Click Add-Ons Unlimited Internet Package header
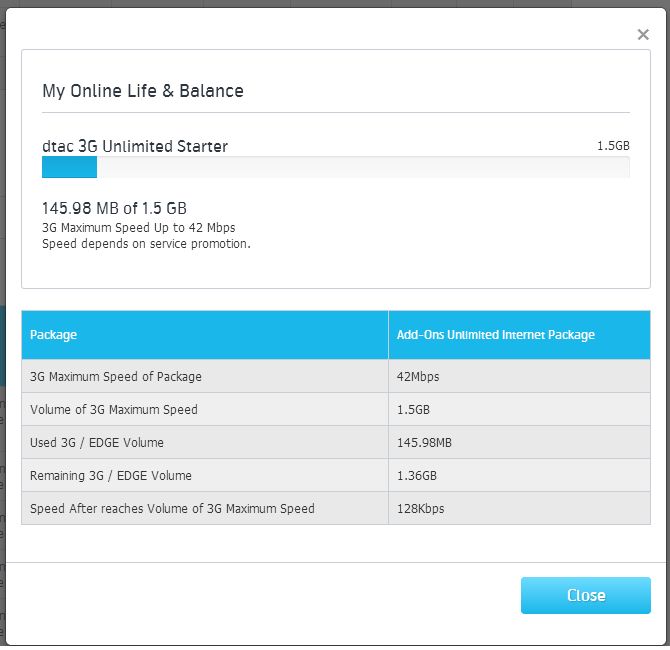The height and width of the screenshot is (650, 670). (x=495, y=335)
